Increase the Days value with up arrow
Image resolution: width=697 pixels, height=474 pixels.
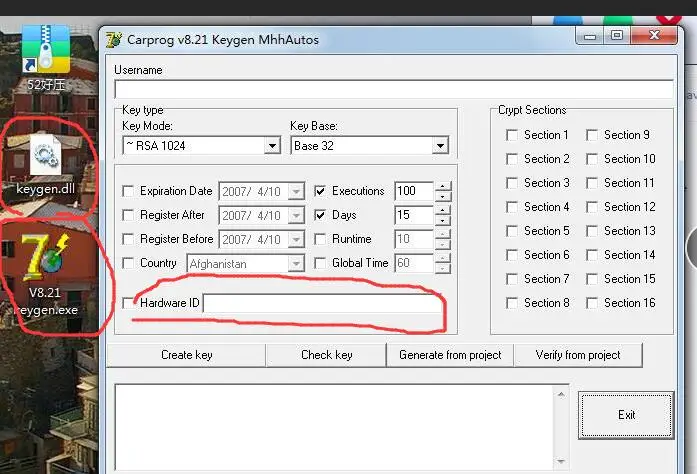(x=442, y=210)
